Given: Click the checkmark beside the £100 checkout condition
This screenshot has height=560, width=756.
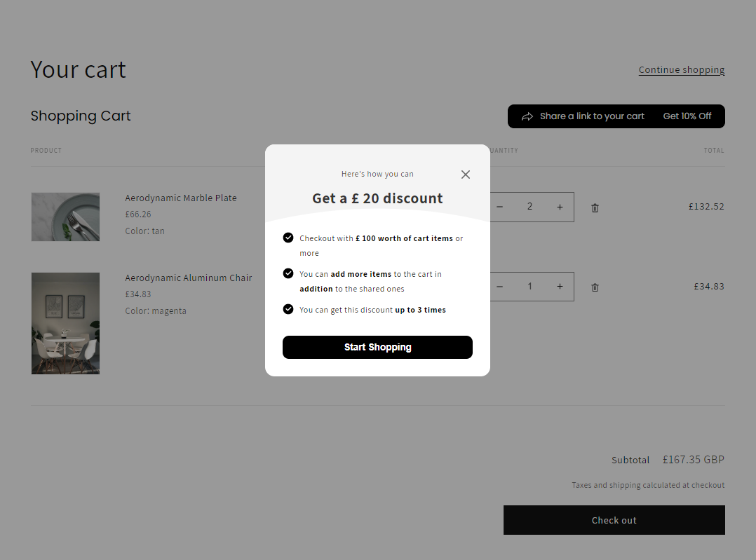Looking at the screenshot, I should (288, 238).
